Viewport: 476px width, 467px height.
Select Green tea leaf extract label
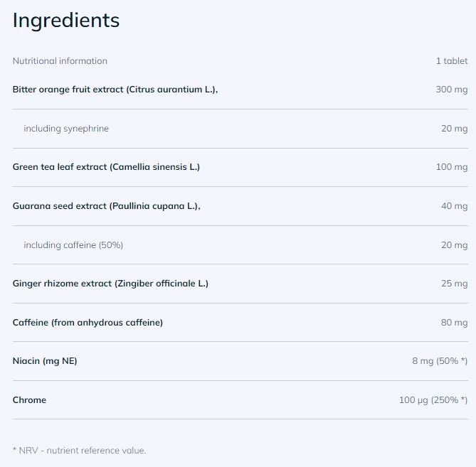pyautogui.click(x=106, y=167)
